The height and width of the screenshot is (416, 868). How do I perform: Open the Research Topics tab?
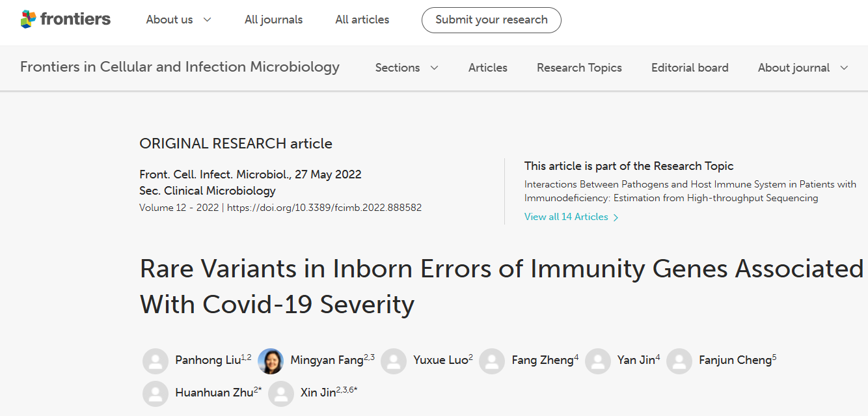point(579,68)
